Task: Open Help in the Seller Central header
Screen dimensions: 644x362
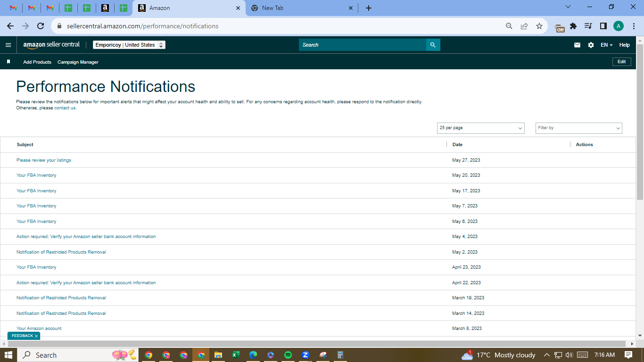Action: click(x=624, y=45)
